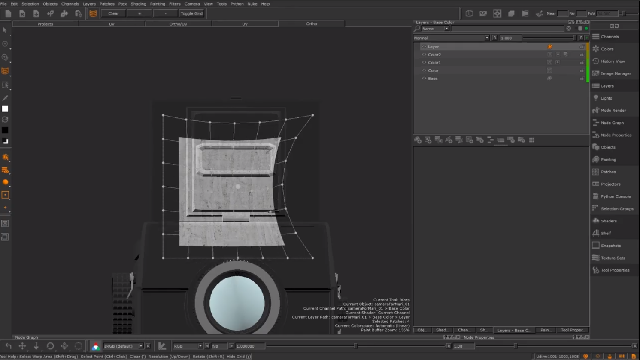Click the first add-layer icon below layer list
This screenshot has width=640, height=360.
418,140
